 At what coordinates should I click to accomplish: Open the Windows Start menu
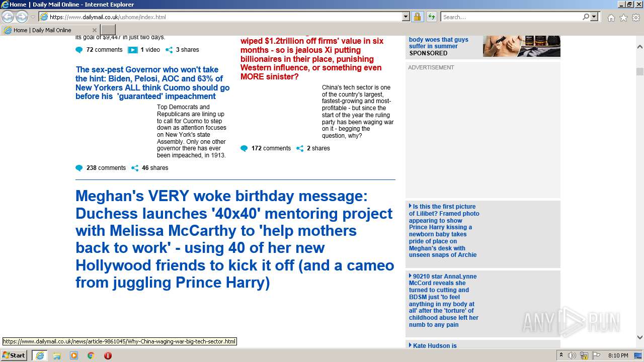14,355
